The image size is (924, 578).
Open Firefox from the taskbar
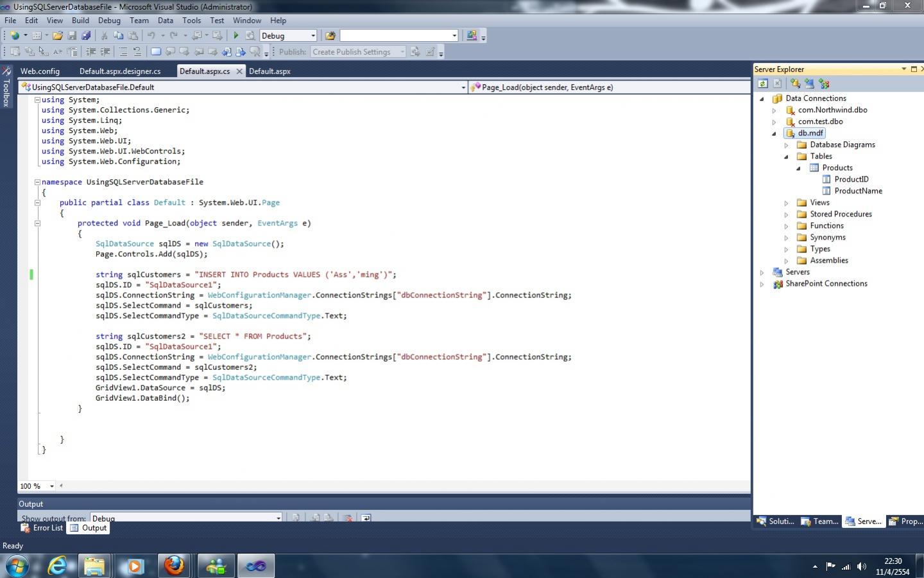174,566
